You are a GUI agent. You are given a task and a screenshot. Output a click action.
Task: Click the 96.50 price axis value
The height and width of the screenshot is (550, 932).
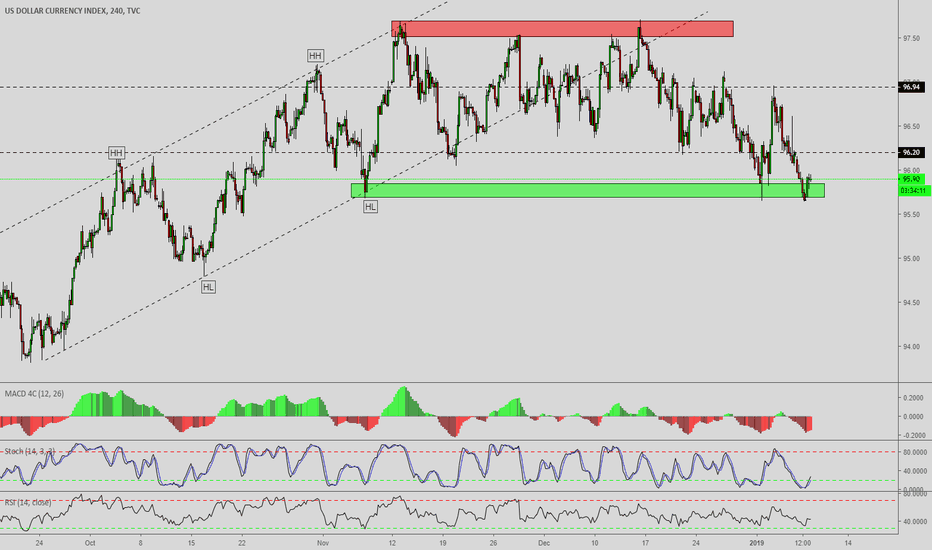pyautogui.click(x=911, y=126)
